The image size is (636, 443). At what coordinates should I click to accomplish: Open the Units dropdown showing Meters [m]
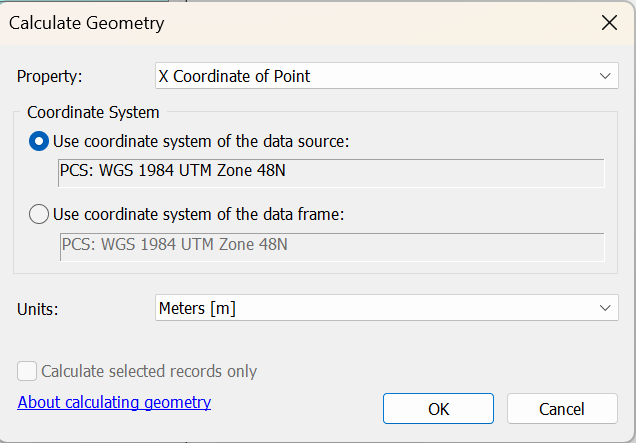[x=386, y=308]
